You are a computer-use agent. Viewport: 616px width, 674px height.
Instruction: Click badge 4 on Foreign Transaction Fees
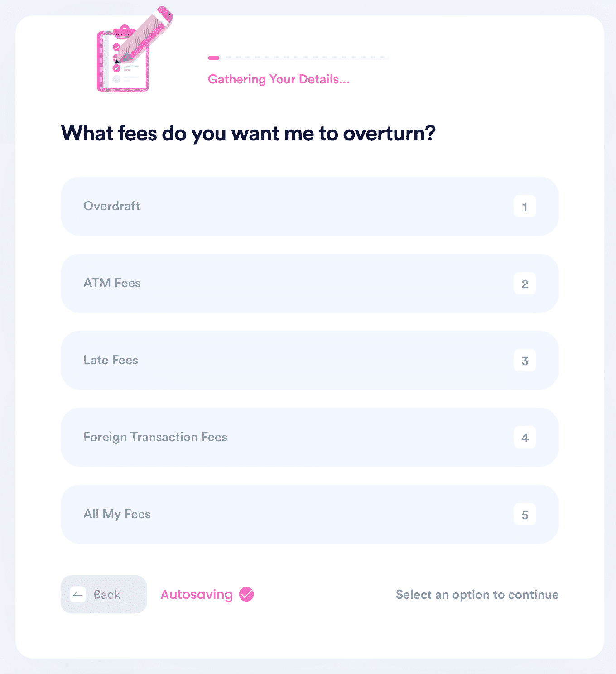click(x=525, y=438)
